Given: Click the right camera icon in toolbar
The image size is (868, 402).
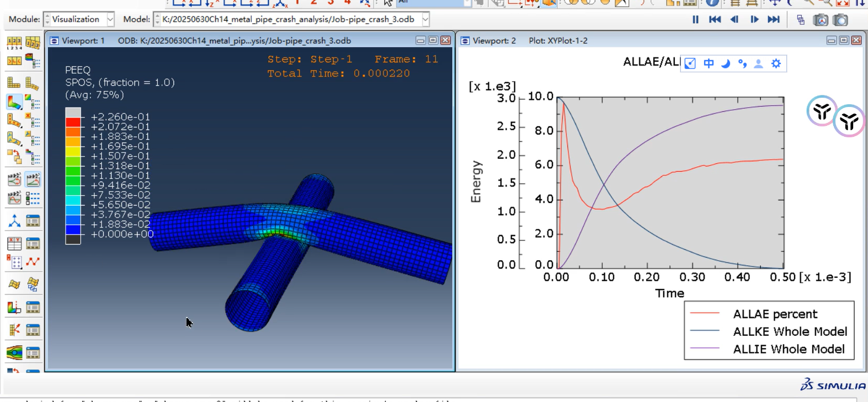Looking at the screenshot, I should [840, 20].
